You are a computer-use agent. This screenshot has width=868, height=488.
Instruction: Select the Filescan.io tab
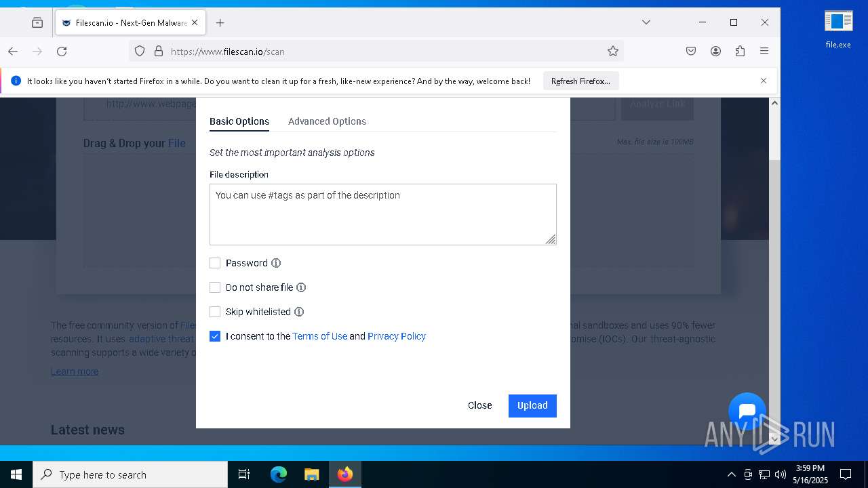(129, 22)
